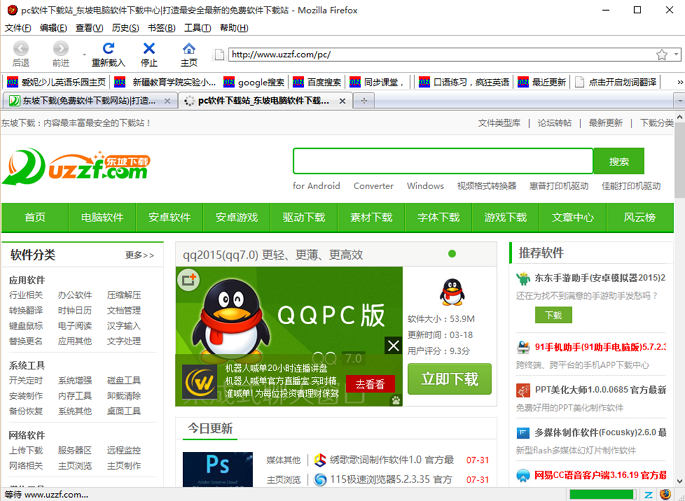Click the uzzf.com site logo
Viewport: 685px width, 501px height.
click(x=76, y=167)
